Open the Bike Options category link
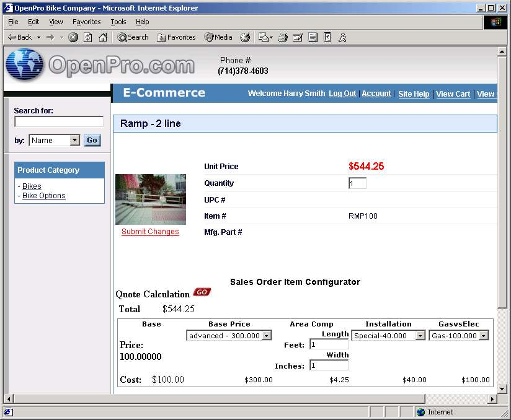 (43, 196)
